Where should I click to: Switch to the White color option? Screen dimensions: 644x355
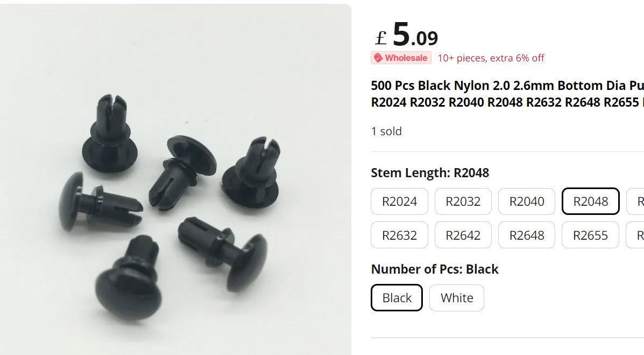click(457, 298)
